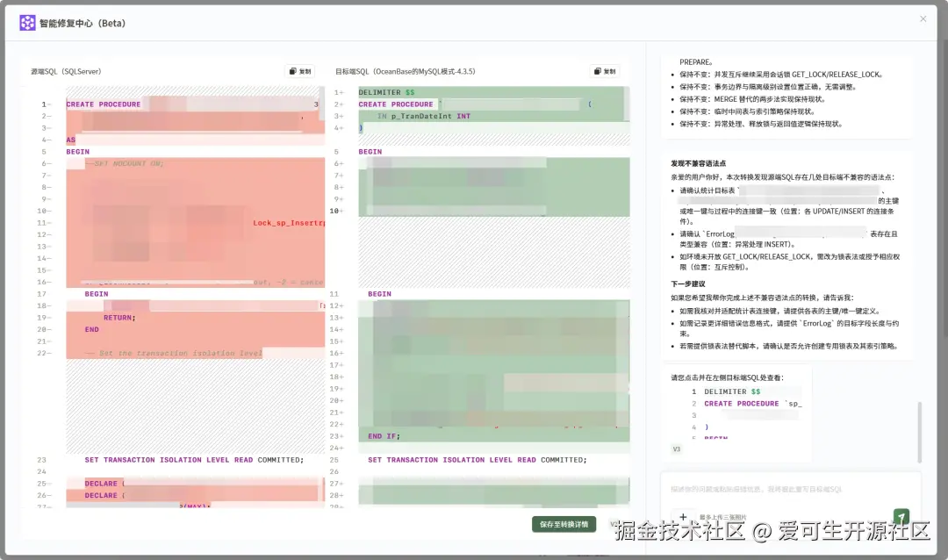Click the SET NOCOUNT ON comment line
Screen dimensions: 948x560
coord(125,164)
